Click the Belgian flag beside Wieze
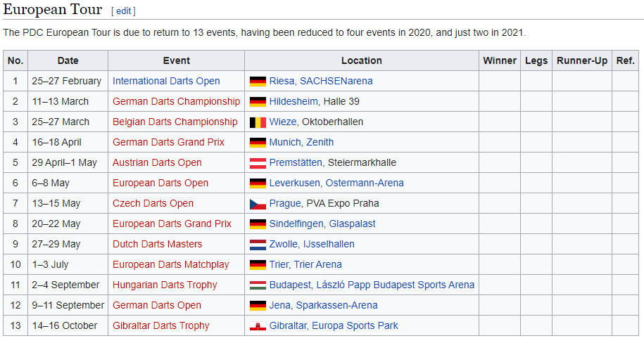This screenshot has width=644, height=343. (258, 122)
